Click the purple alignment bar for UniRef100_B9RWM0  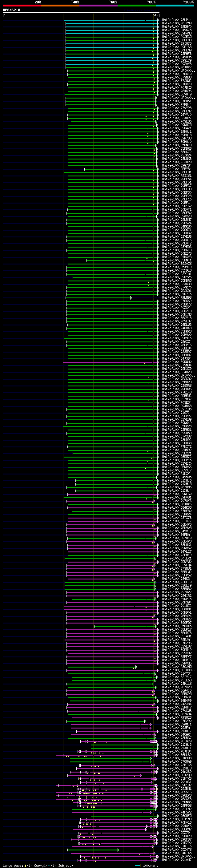click(x=111, y=362)
